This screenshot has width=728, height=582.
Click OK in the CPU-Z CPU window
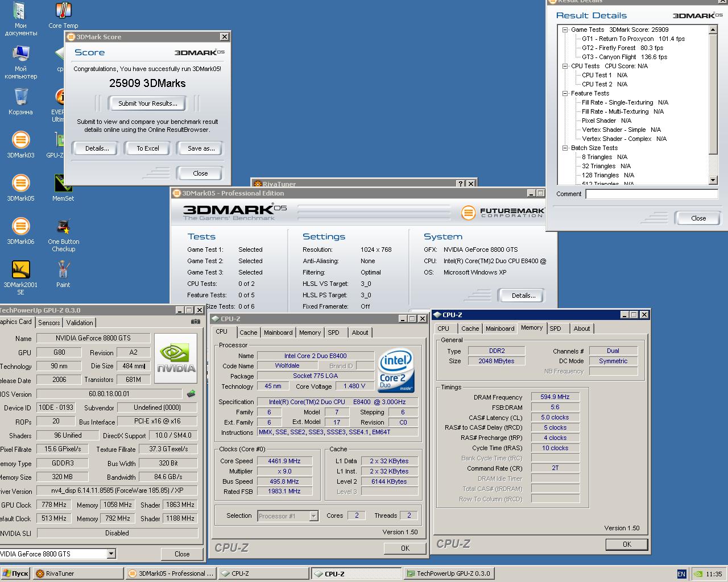pyautogui.click(x=405, y=548)
